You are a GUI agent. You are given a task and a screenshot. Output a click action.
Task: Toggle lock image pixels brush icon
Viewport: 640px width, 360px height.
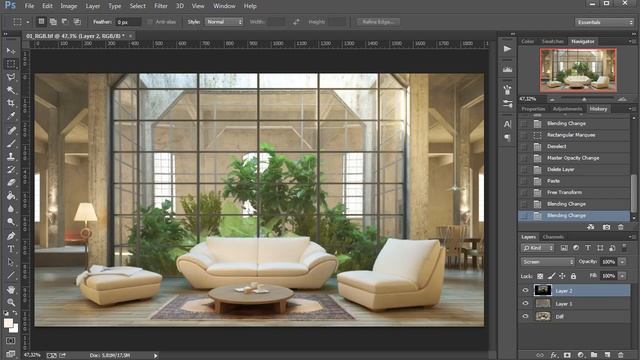[x=551, y=276]
